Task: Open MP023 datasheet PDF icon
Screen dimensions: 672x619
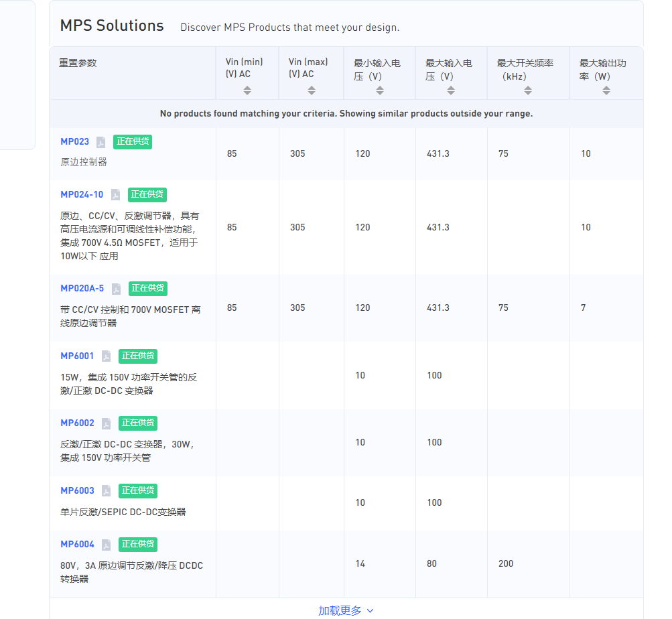Action: coord(100,142)
